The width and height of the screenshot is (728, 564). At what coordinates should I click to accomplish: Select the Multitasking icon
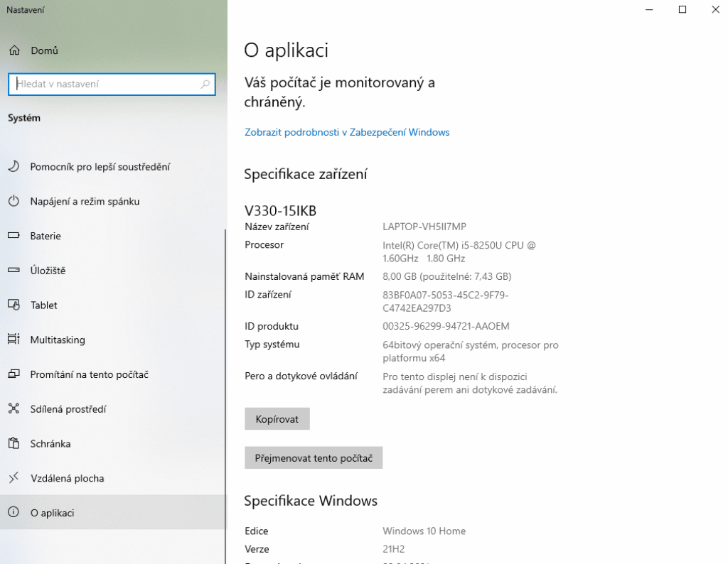coord(14,340)
